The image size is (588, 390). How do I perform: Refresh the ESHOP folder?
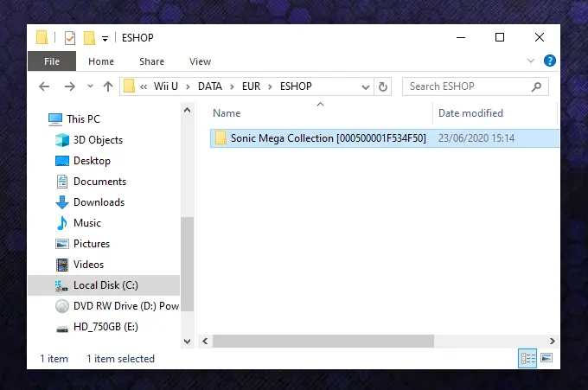pyautogui.click(x=382, y=86)
